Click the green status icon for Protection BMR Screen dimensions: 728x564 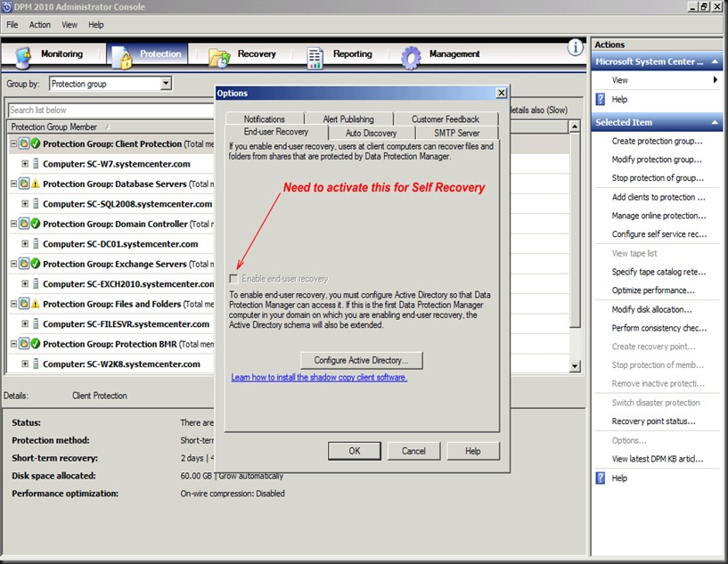[36, 344]
